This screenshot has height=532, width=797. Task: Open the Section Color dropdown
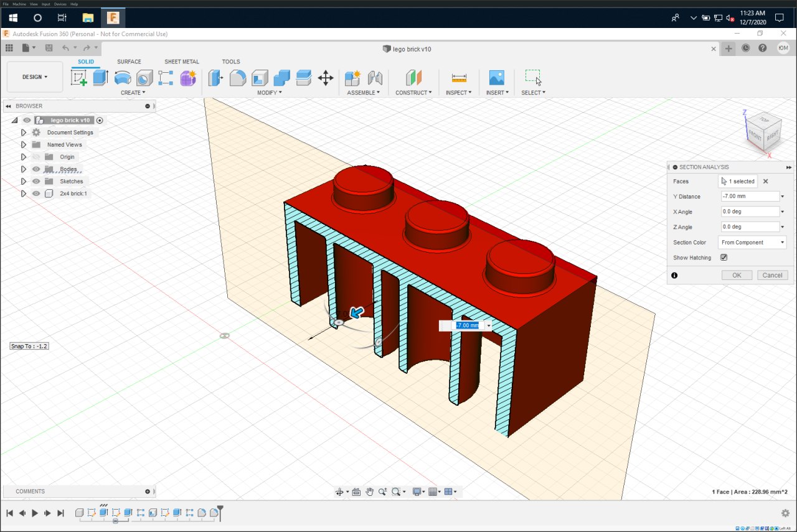pyautogui.click(x=752, y=243)
